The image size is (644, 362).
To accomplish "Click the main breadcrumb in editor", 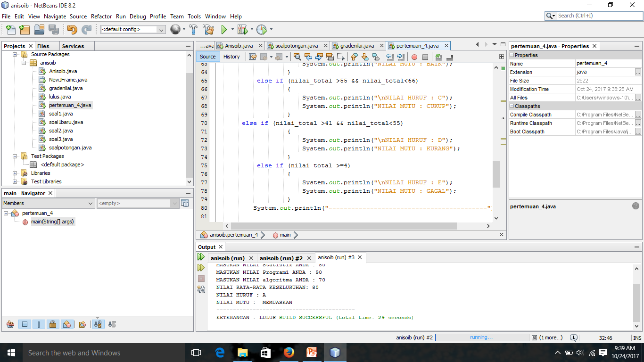I will (285, 235).
